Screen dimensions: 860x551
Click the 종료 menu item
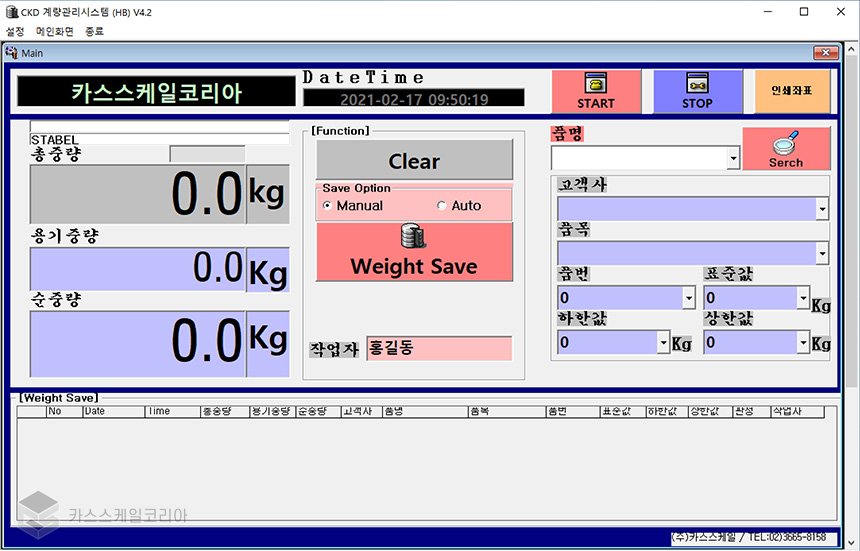pyautogui.click(x=94, y=31)
